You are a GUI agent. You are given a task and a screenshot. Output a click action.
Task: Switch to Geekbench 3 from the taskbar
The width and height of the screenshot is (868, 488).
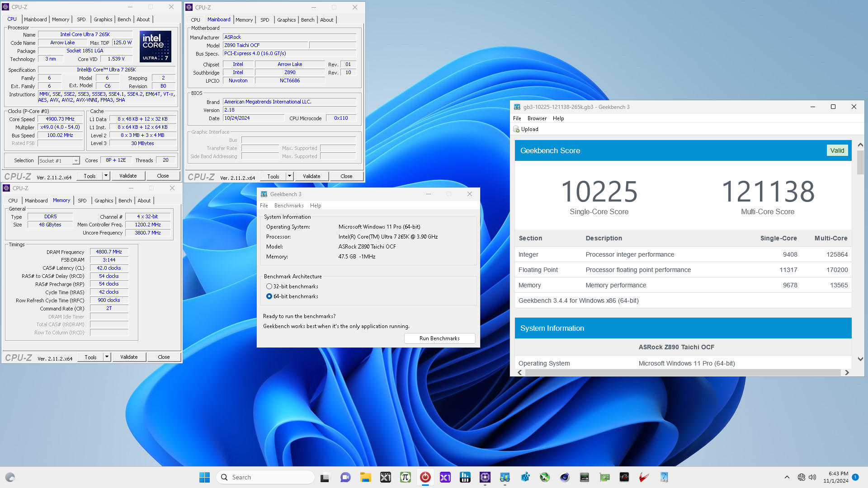pos(505,477)
